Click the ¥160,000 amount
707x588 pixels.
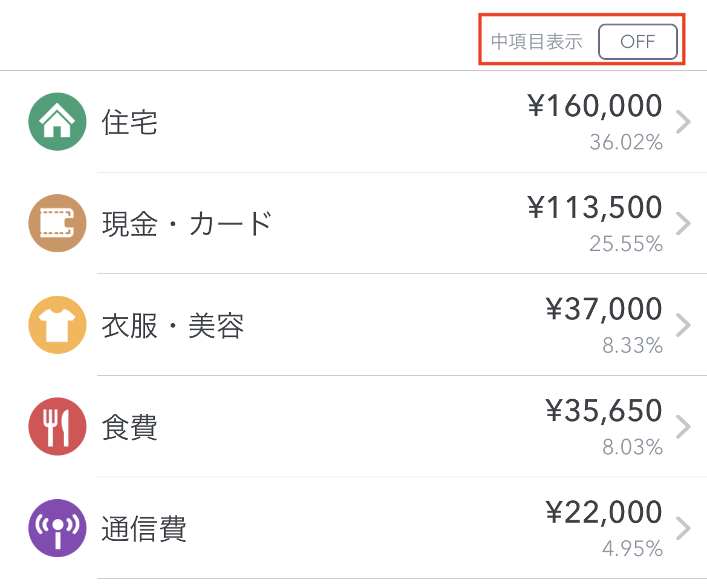click(595, 106)
